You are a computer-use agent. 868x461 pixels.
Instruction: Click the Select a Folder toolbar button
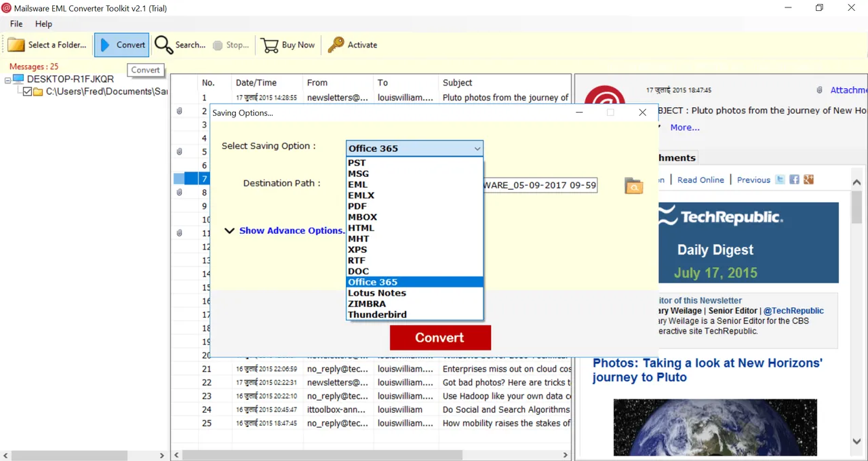[x=47, y=45]
